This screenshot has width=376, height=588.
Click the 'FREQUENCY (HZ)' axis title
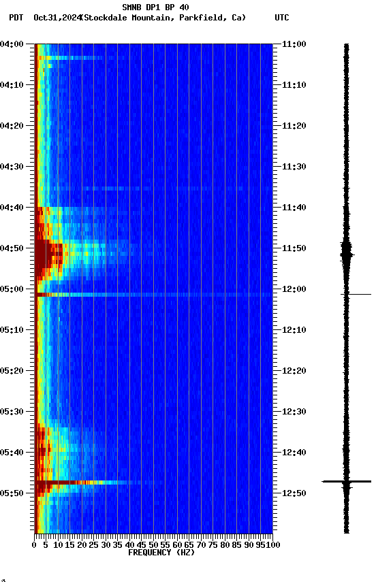161,553
